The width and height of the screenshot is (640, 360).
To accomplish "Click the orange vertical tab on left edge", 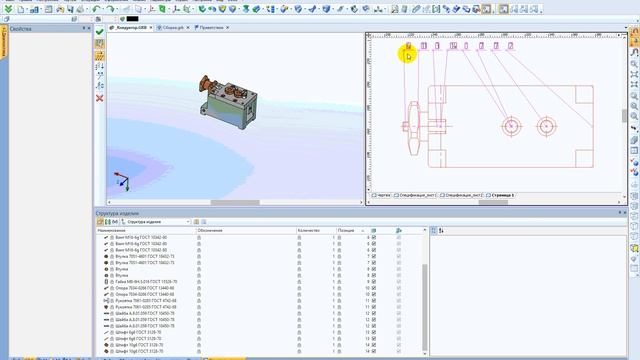I will [x=4, y=42].
